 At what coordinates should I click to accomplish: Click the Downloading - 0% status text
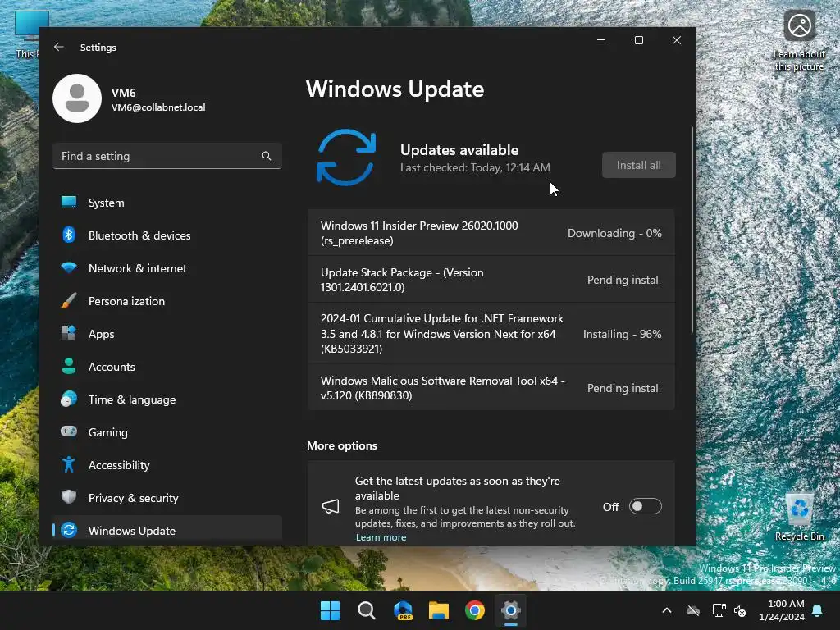(614, 233)
